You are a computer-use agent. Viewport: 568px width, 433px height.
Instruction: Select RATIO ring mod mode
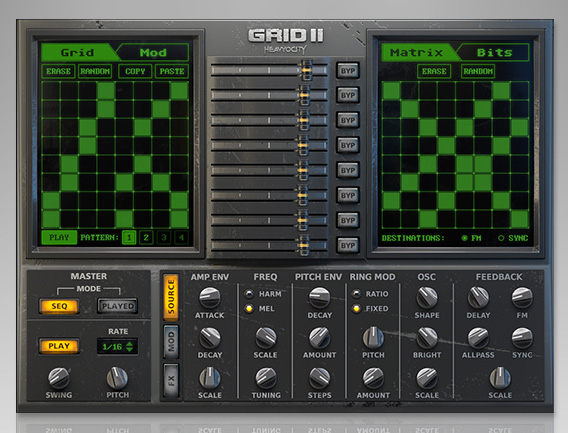tap(356, 293)
